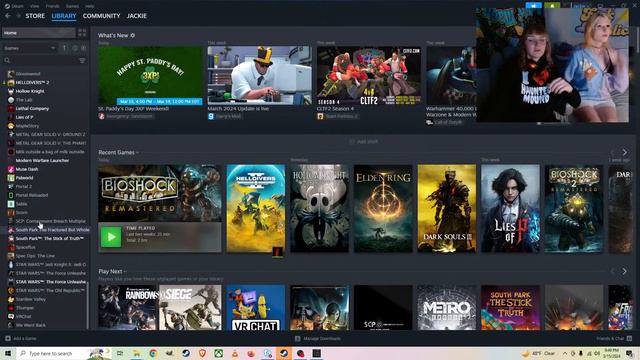Click the library Home button
The height and width of the screenshot is (360, 640).
(39, 33)
